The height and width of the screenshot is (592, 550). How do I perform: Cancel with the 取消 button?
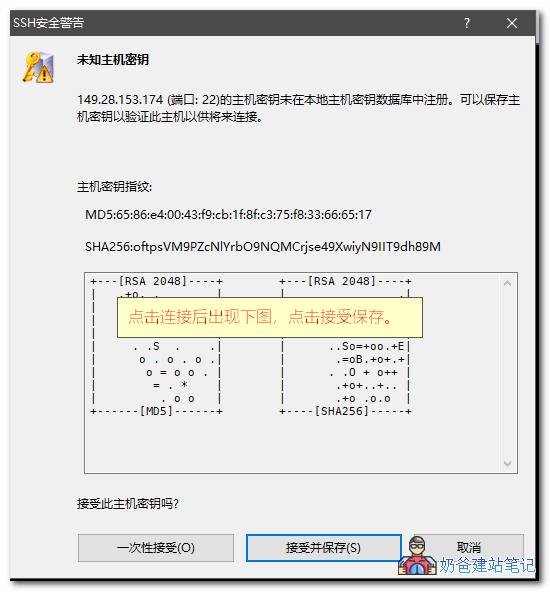[468, 547]
